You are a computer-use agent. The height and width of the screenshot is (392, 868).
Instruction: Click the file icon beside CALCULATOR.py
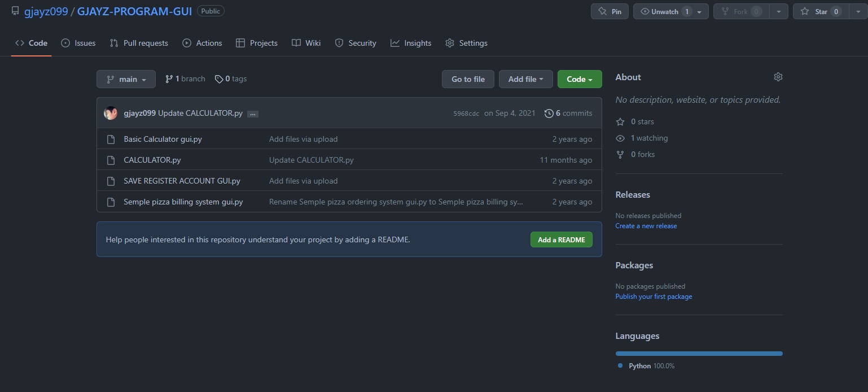111,160
